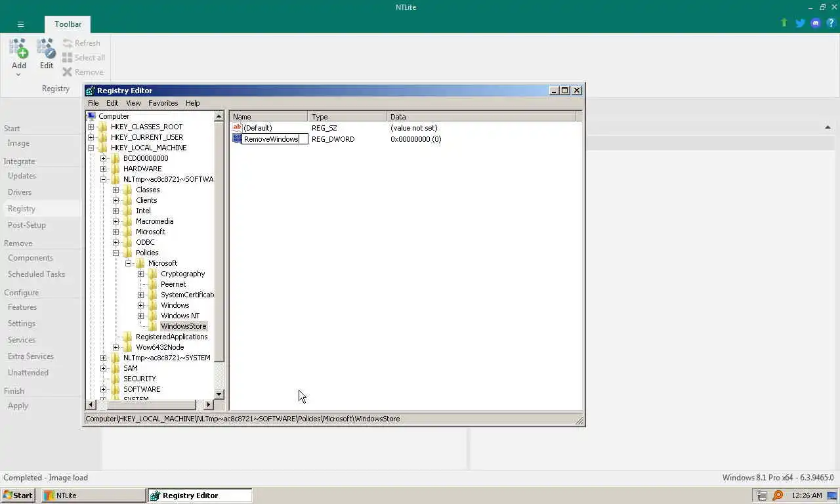Click the 12:26 AM clock
Image resolution: width=840 pixels, height=504 pixels.
[807, 495]
